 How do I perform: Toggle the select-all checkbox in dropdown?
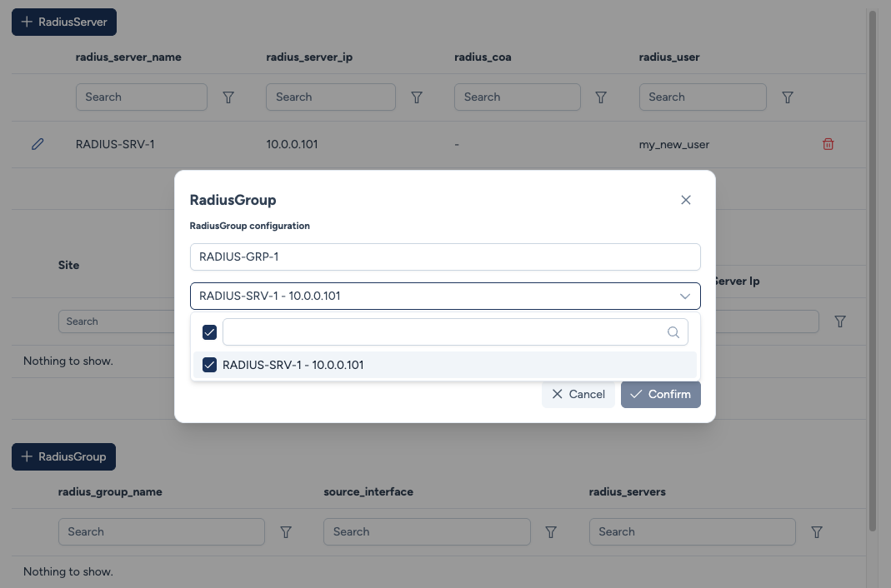[210, 332]
